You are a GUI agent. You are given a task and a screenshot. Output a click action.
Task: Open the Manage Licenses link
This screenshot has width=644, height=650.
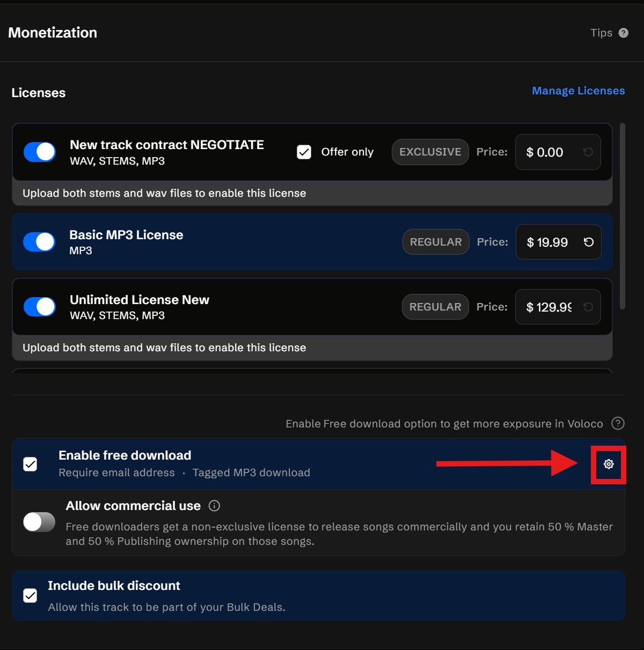click(x=578, y=91)
